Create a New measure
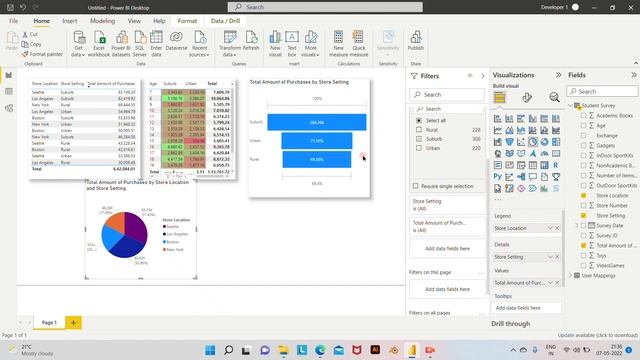Viewport: 640px width, 360px height. coord(338,44)
